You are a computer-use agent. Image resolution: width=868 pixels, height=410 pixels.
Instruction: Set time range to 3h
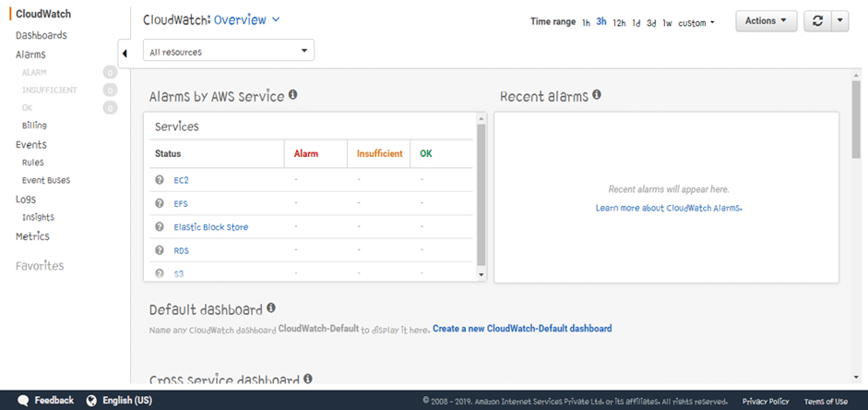601,22
